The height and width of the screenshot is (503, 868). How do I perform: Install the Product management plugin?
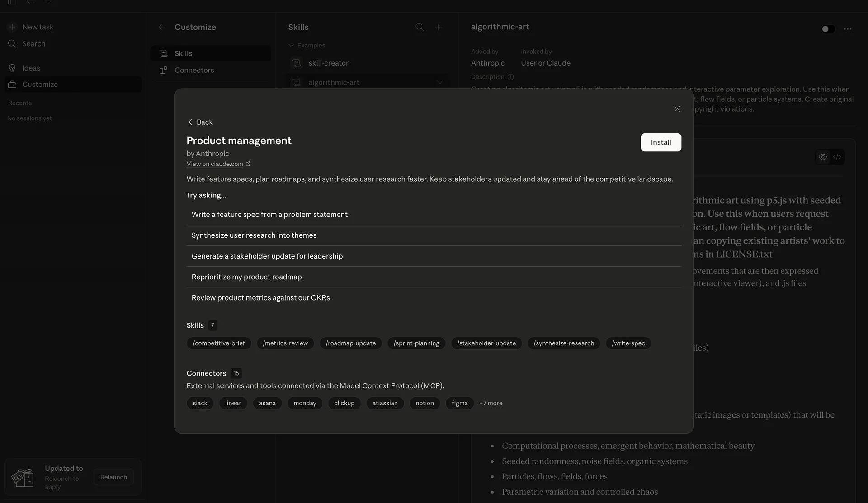661,142
